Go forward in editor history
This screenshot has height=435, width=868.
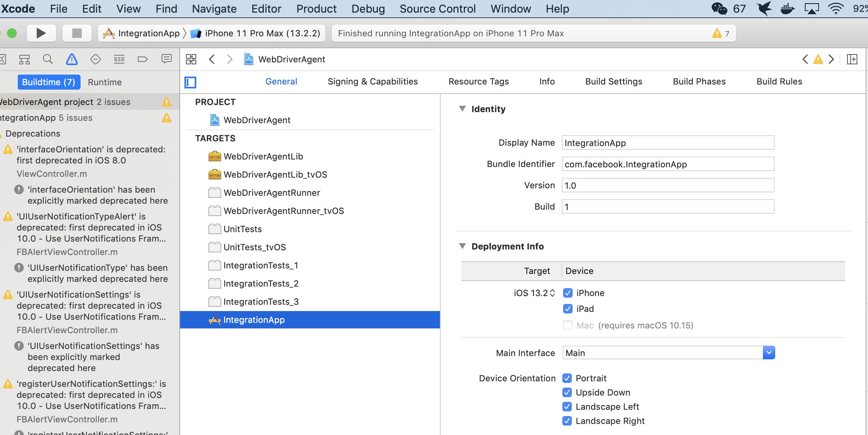tap(229, 59)
